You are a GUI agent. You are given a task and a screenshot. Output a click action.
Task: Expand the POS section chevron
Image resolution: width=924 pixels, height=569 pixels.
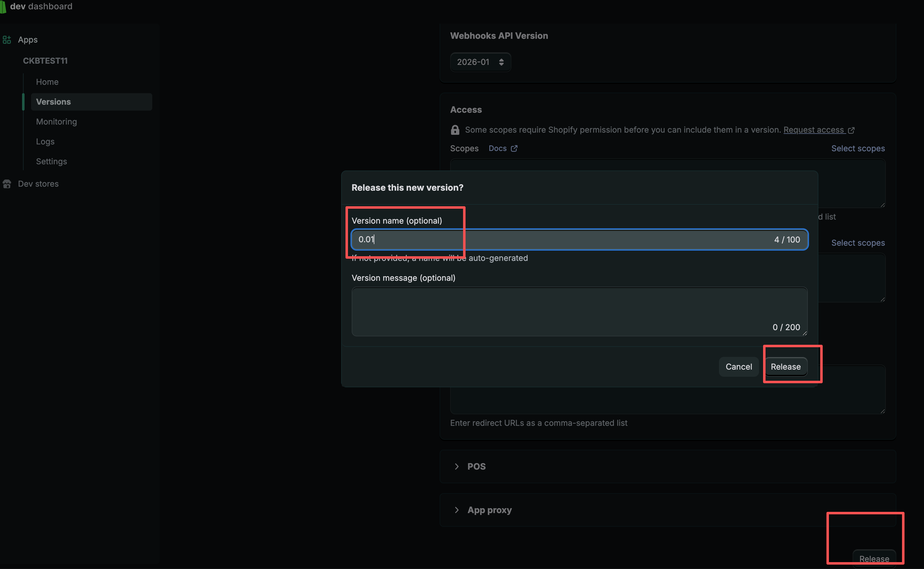(456, 466)
